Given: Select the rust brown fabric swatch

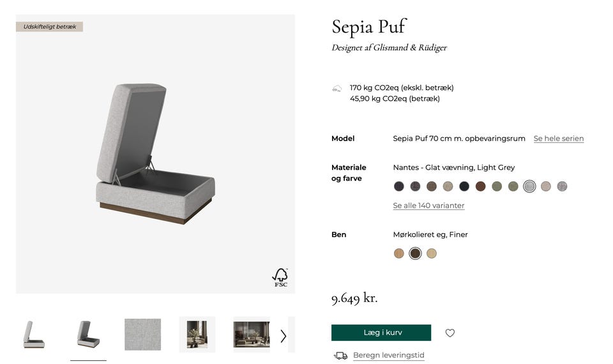Looking at the screenshot, I should pyautogui.click(x=480, y=186).
